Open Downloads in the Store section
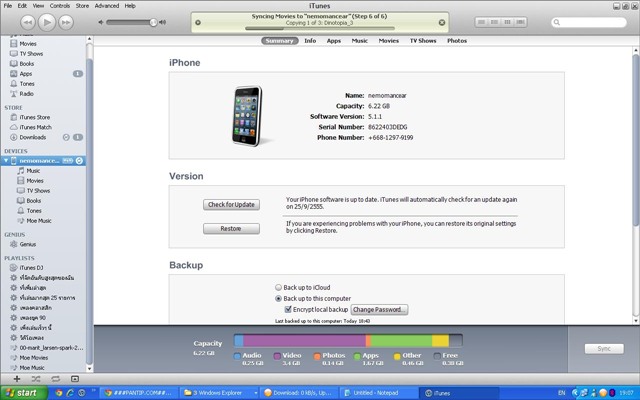 pos(33,137)
